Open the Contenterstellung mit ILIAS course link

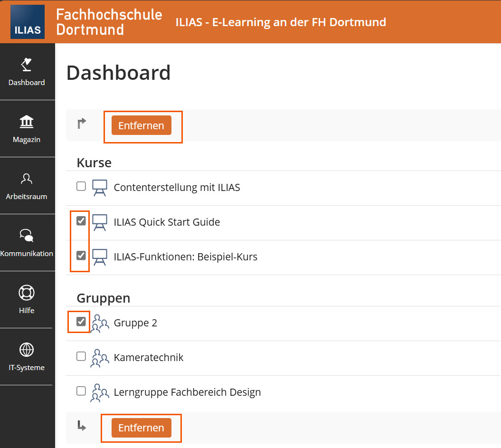[177, 188]
